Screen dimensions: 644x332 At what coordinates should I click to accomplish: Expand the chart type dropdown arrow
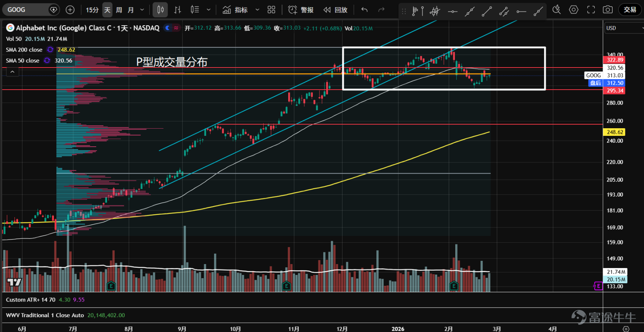tap(208, 10)
